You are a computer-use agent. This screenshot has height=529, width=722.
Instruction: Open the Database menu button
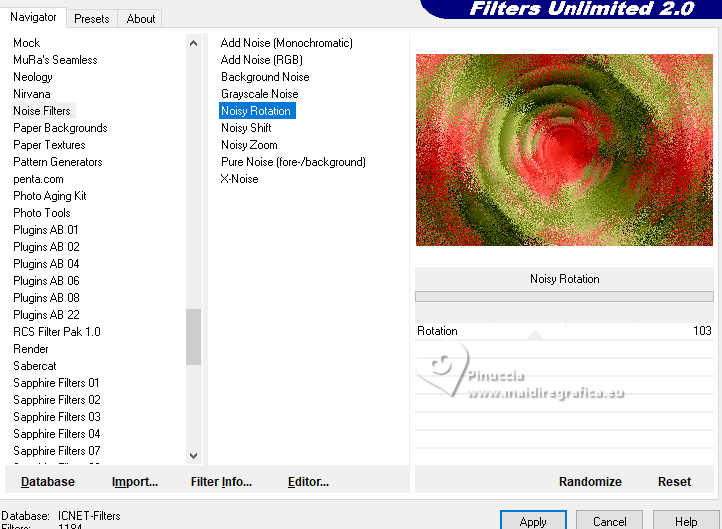[48, 482]
